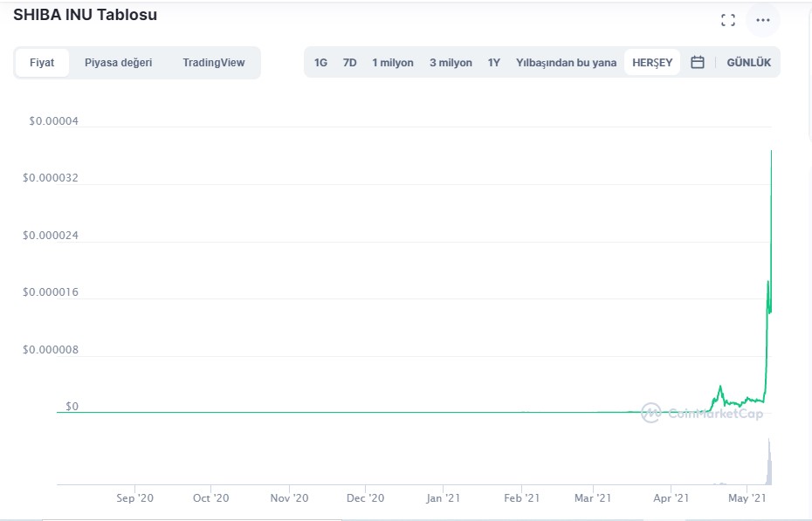Click the Apr '21 price bump on chart

[x=720, y=387]
